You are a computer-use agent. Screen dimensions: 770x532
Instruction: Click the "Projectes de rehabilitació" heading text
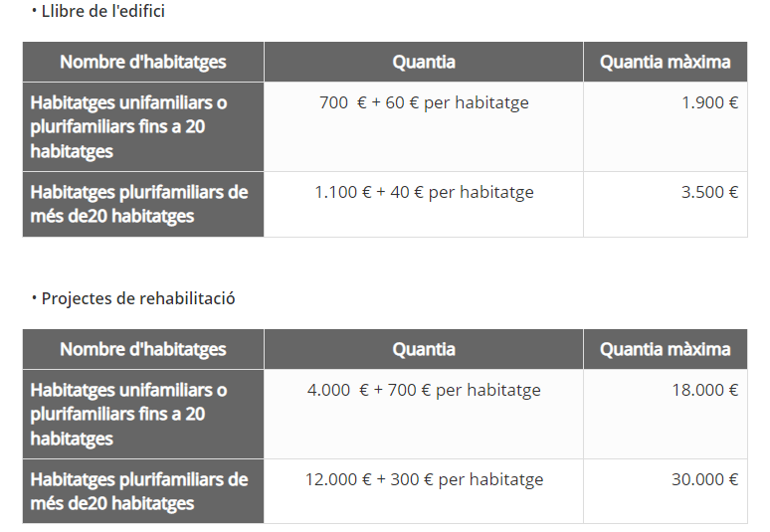click(x=138, y=298)
